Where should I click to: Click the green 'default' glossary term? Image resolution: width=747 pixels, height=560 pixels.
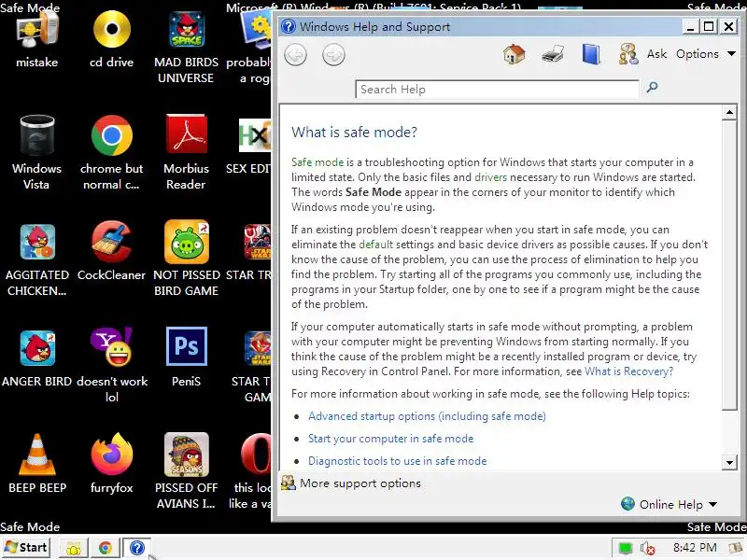[376, 245]
